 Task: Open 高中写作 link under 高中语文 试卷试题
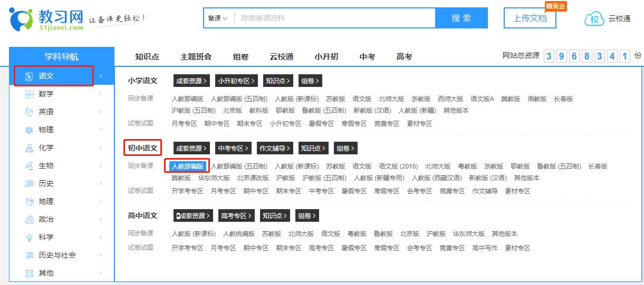(x=485, y=248)
